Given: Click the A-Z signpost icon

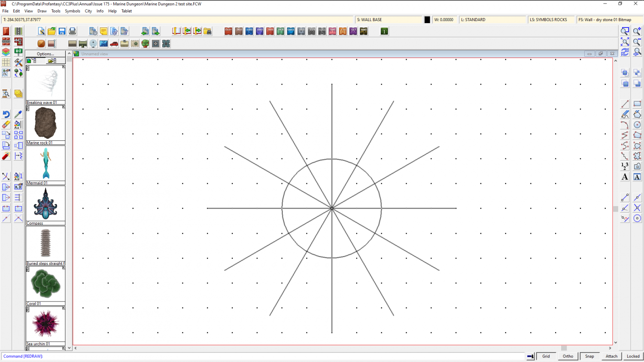Looking at the screenshot, I should pyautogui.click(x=18, y=52).
